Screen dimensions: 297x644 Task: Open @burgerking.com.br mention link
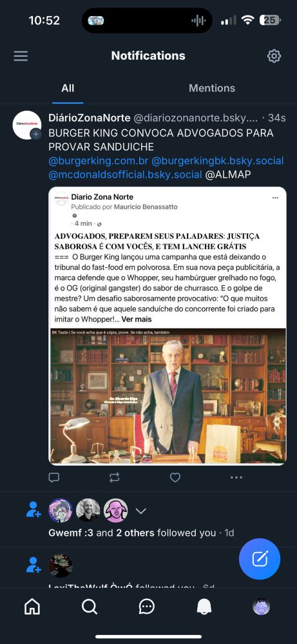point(99,160)
